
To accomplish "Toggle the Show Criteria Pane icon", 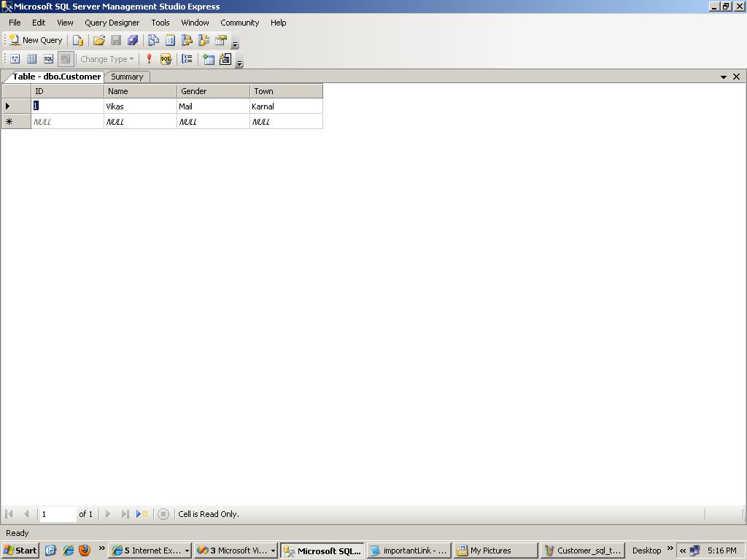I will (32, 59).
